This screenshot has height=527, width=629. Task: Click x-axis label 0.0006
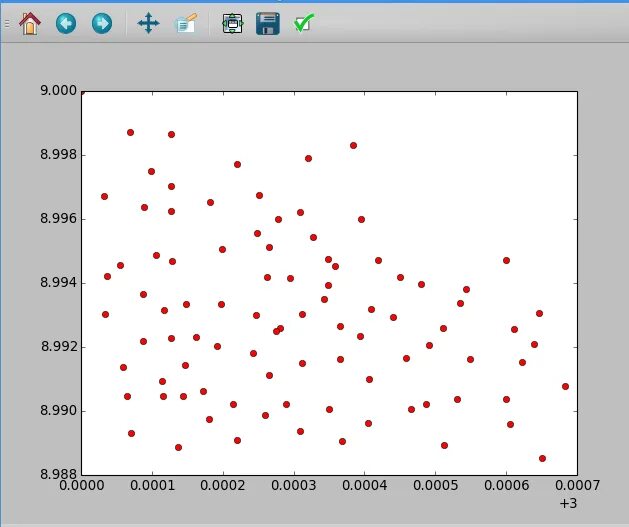[507, 485]
